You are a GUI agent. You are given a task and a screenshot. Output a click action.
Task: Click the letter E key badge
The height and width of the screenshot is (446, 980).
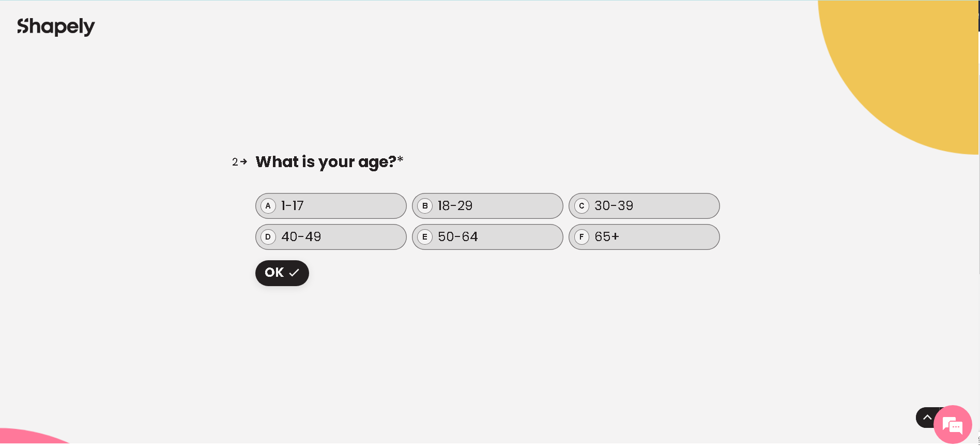click(424, 237)
